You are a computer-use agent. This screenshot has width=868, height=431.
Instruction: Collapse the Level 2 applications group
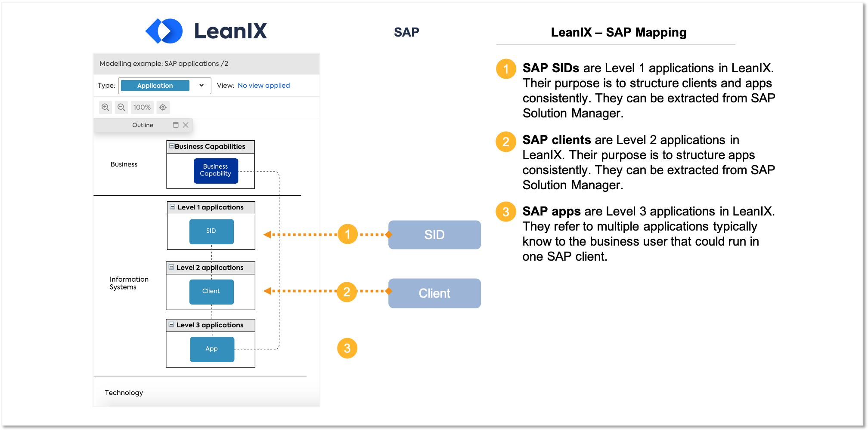click(171, 267)
